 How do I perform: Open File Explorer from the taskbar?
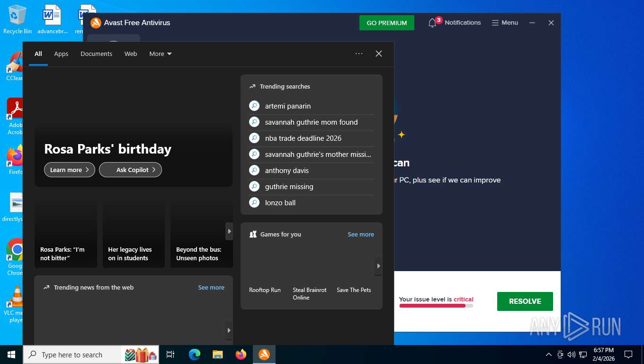pyautogui.click(x=218, y=355)
